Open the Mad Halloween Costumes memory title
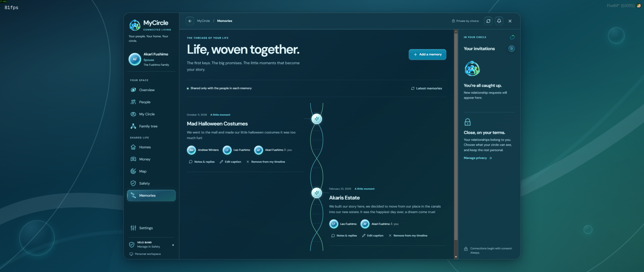The height and width of the screenshot is (272, 644). (x=217, y=124)
